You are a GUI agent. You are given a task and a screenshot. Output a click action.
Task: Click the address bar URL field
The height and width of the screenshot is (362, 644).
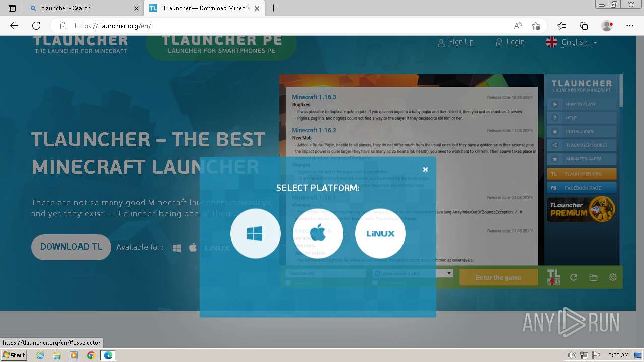point(289,26)
